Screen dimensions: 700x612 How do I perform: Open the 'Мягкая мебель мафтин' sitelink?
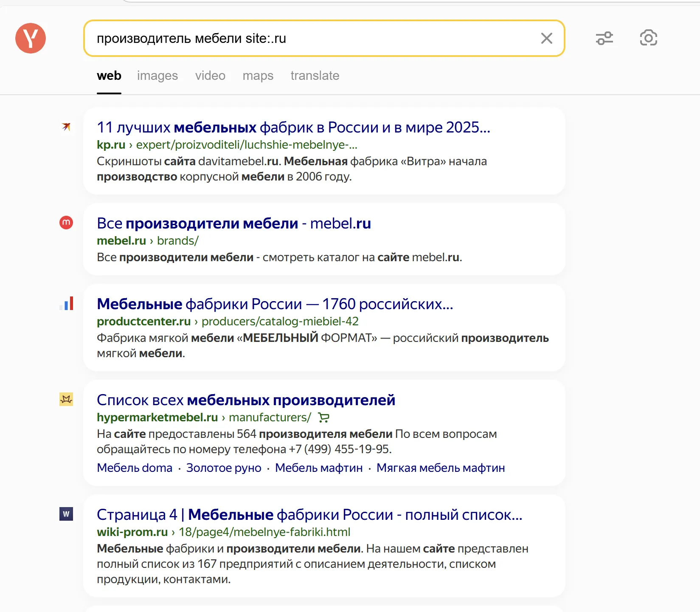441,468
